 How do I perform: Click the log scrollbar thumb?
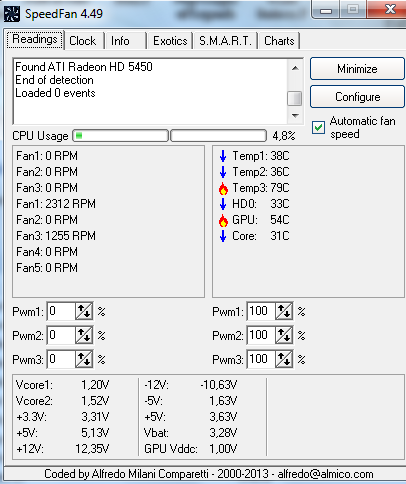pos(295,98)
